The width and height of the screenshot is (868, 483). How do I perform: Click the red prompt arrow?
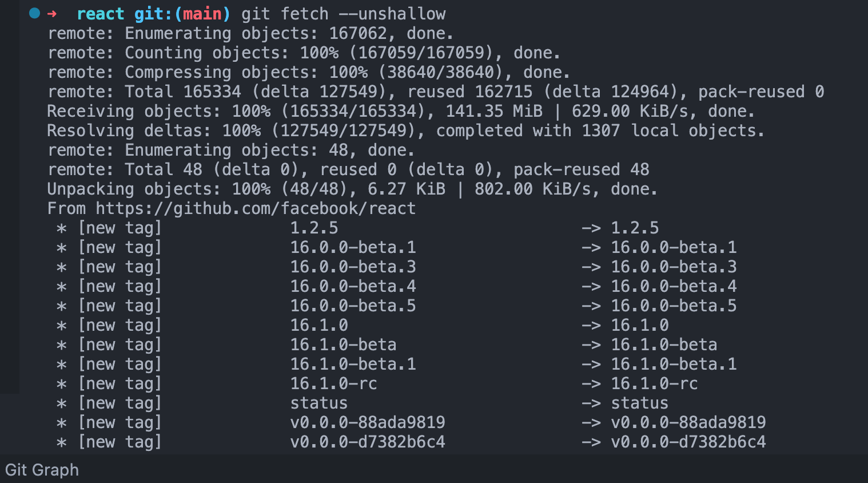pos(52,14)
